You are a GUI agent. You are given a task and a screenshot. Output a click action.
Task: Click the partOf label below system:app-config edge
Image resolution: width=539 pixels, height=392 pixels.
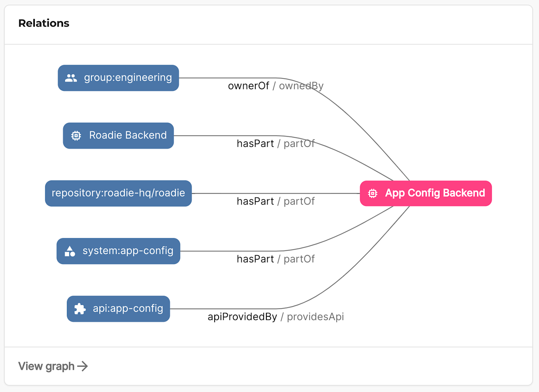299,259
